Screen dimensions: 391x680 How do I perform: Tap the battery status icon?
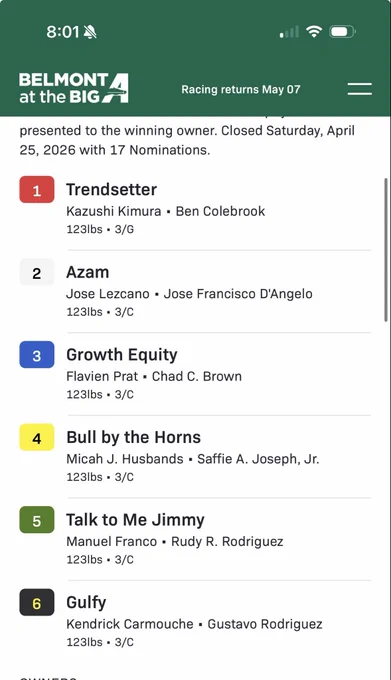pos(342,32)
